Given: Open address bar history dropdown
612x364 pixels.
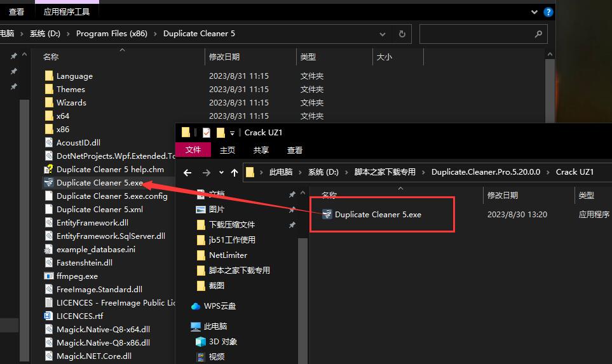Looking at the screenshot, I should point(383,34).
